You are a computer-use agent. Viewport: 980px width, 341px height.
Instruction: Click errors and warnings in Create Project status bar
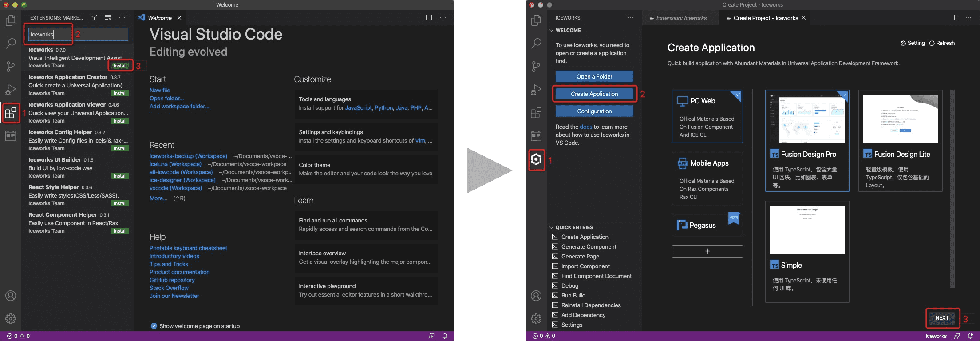(x=544, y=336)
